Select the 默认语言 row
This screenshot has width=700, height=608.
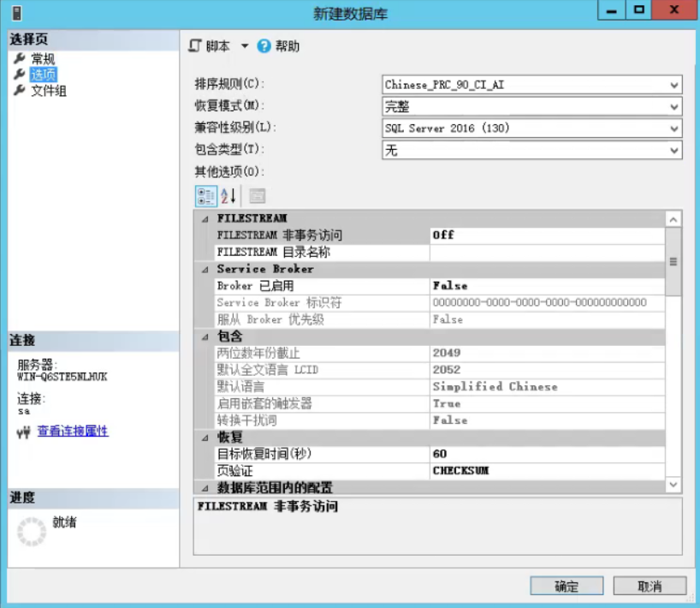[440, 387]
